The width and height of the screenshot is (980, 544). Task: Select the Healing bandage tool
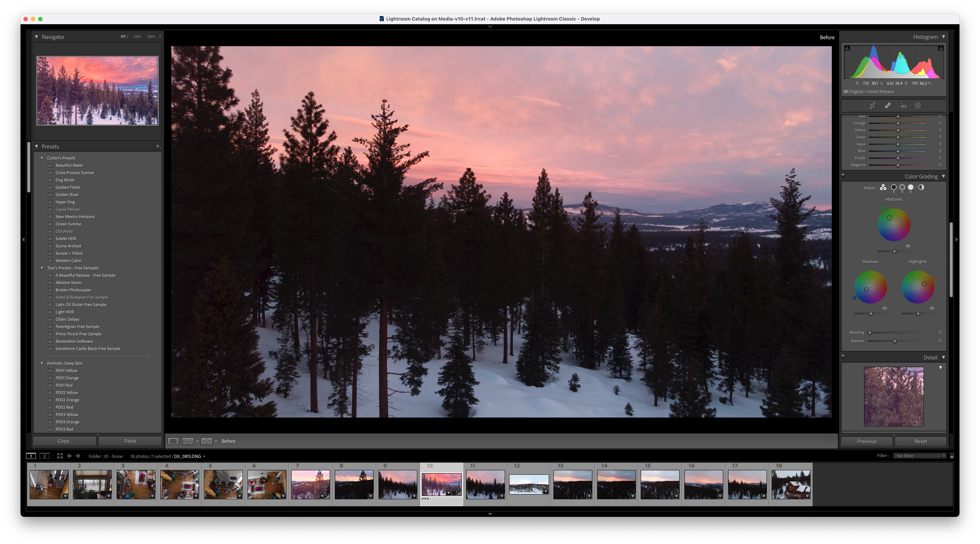tap(888, 106)
